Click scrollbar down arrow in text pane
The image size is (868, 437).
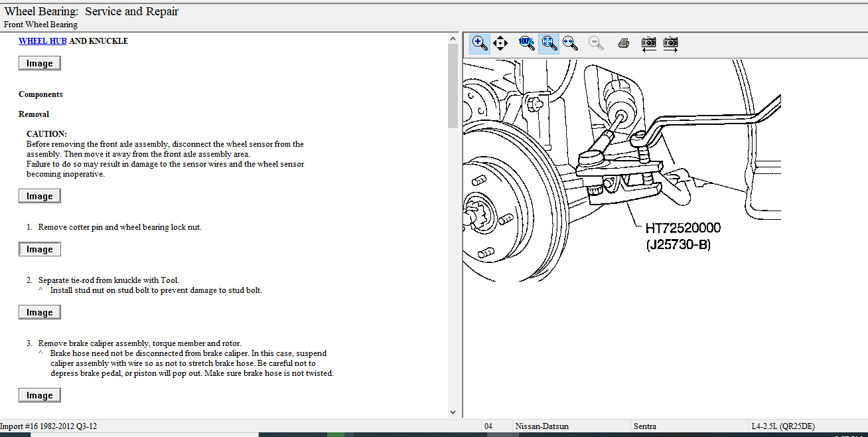coord(453,412)
